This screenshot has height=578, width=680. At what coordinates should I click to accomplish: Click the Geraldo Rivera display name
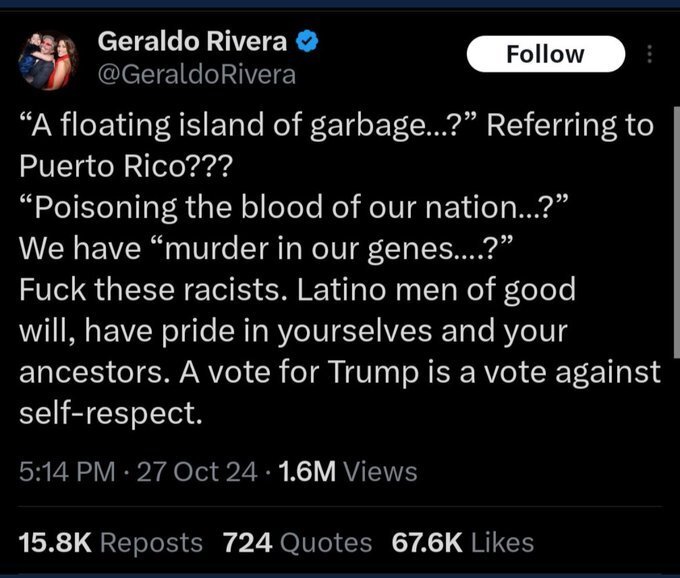coord(192,42)
